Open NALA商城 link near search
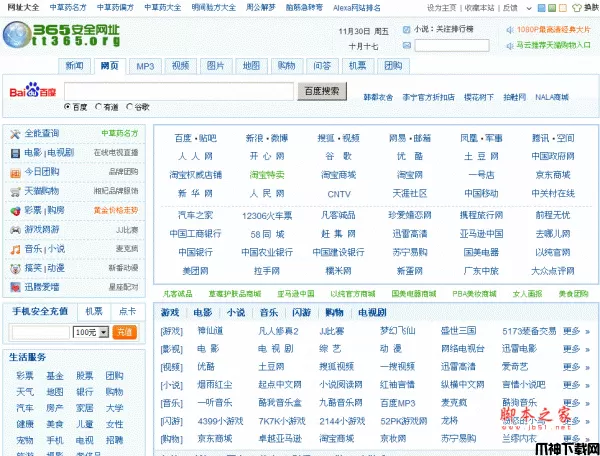The image size is (600, 456). tap(552, 97)
